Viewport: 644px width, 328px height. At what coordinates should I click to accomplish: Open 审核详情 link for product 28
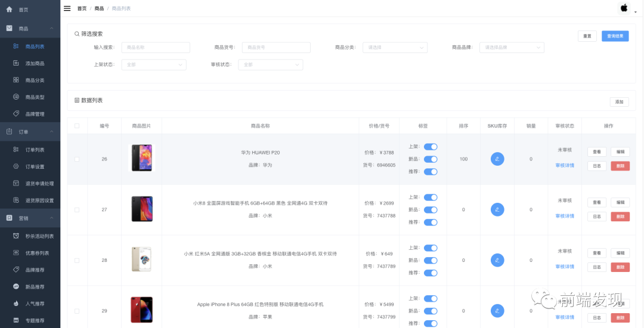click(x=565, y=267)
